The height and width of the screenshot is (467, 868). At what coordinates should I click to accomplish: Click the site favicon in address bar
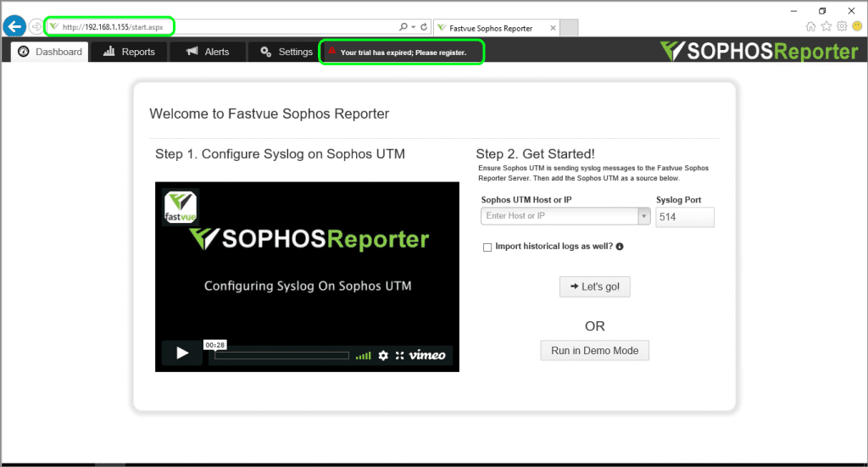pyautogui.click(x=53, y=26)
